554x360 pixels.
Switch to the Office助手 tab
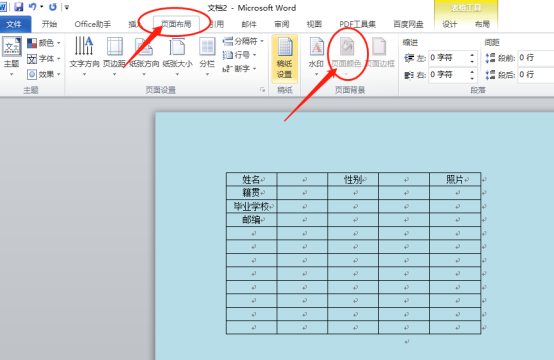[x=93, y=24]
